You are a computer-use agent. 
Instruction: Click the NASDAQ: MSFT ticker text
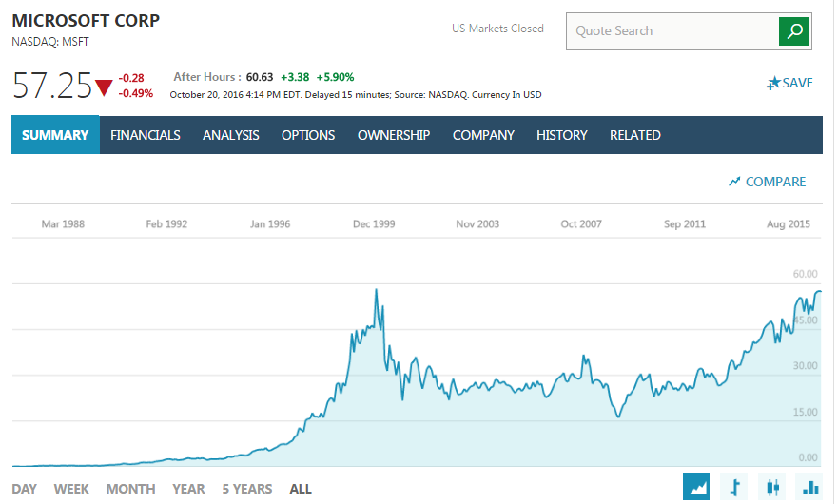pyautogui.click(x=50, y=42)
